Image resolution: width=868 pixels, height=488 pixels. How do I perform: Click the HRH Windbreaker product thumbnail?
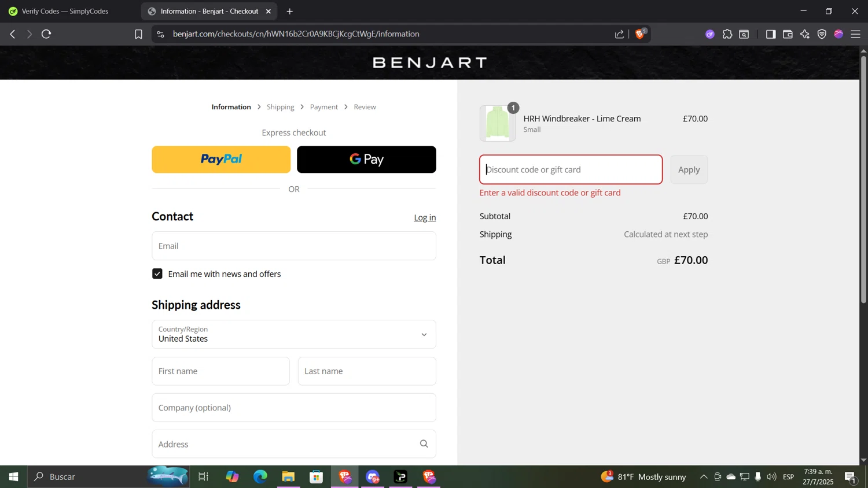[498, 123]
